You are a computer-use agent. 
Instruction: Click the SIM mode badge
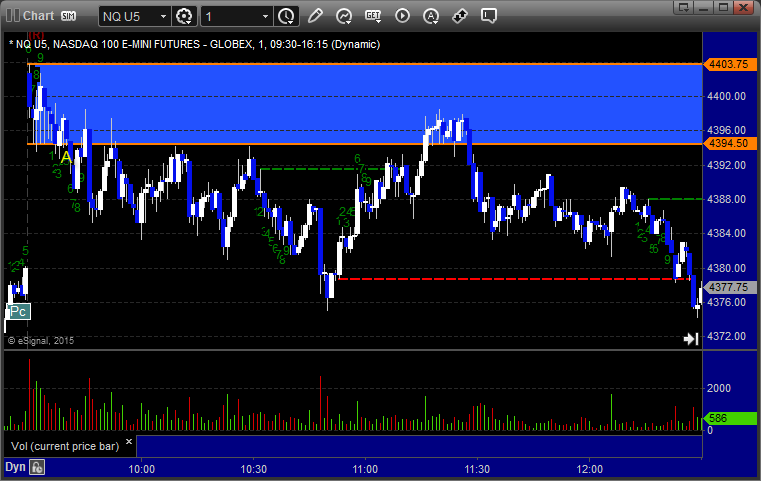[x=68, y=16]
